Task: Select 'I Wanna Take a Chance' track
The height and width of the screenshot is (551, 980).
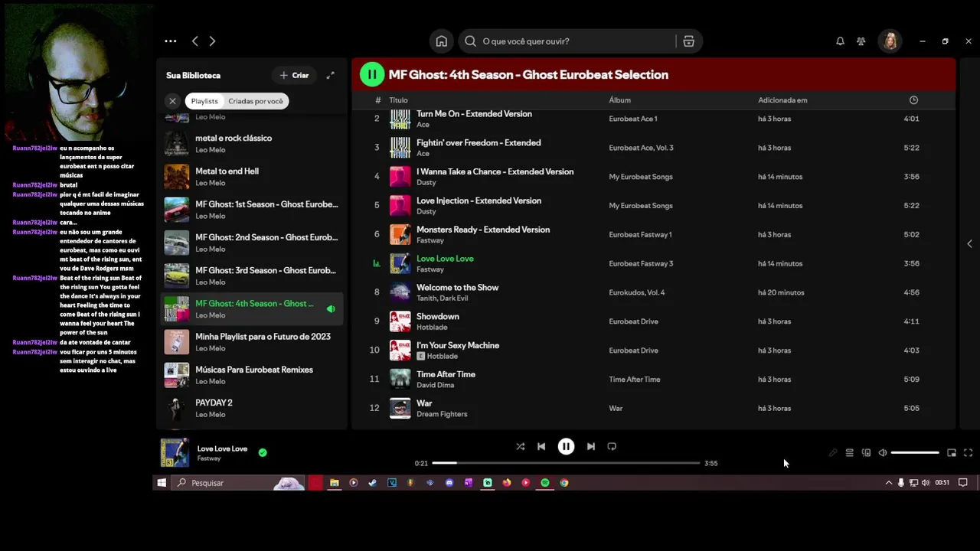Action: (x=495, y=172)
